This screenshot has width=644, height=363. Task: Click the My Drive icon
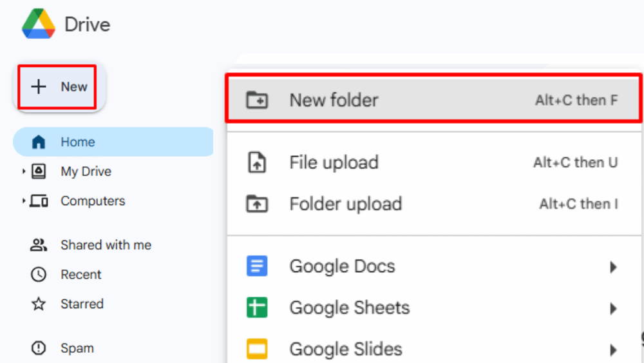click(x=39, y=172)
